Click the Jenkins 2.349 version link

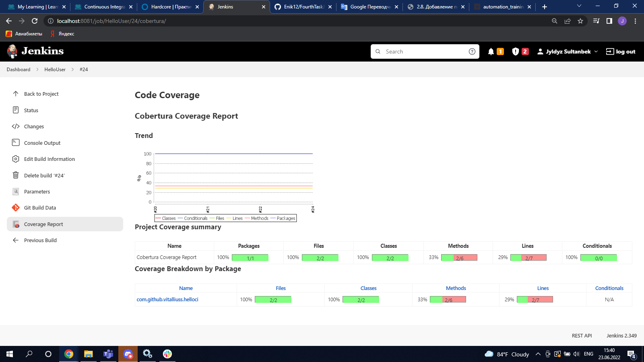pos(621,335)
